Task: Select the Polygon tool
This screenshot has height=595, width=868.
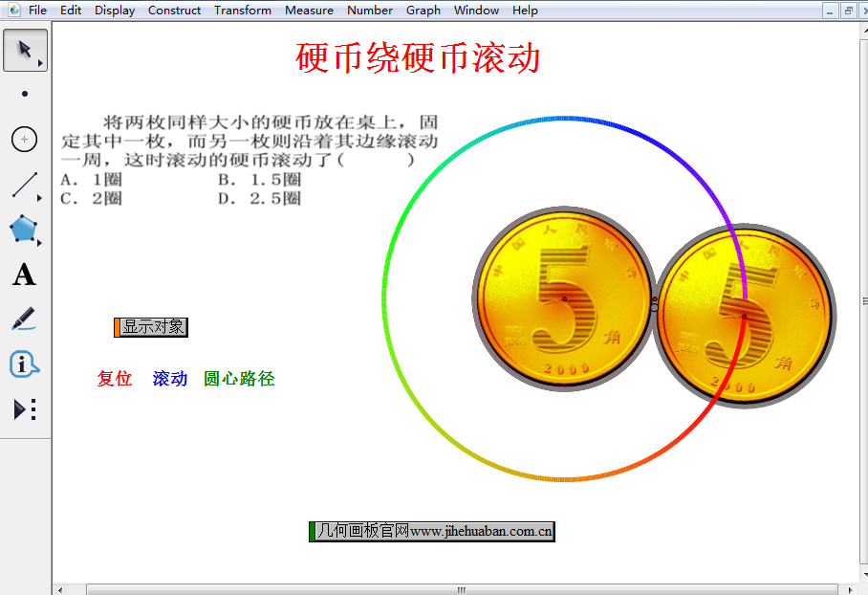Action: [x=24, y=230]
